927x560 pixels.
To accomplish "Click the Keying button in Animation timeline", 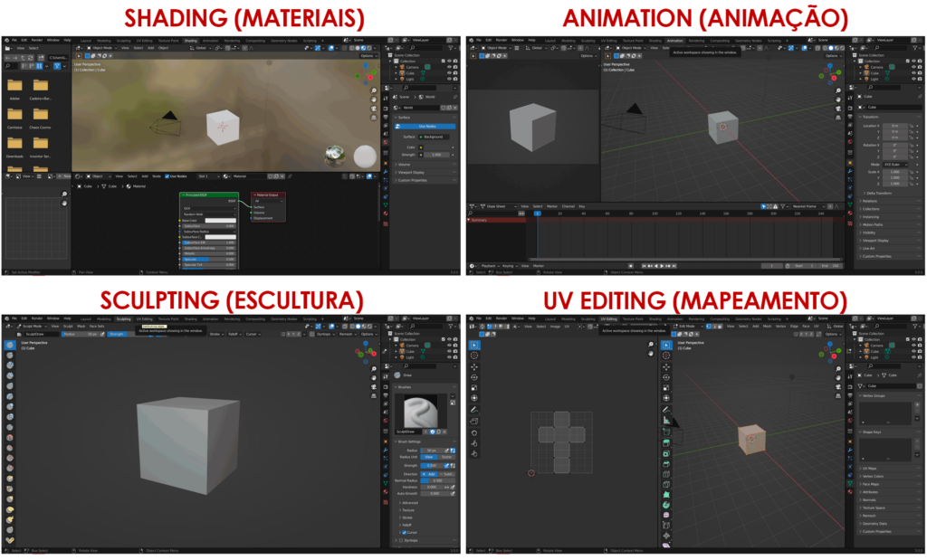I will pyautogui.click(x=509, y=266).
